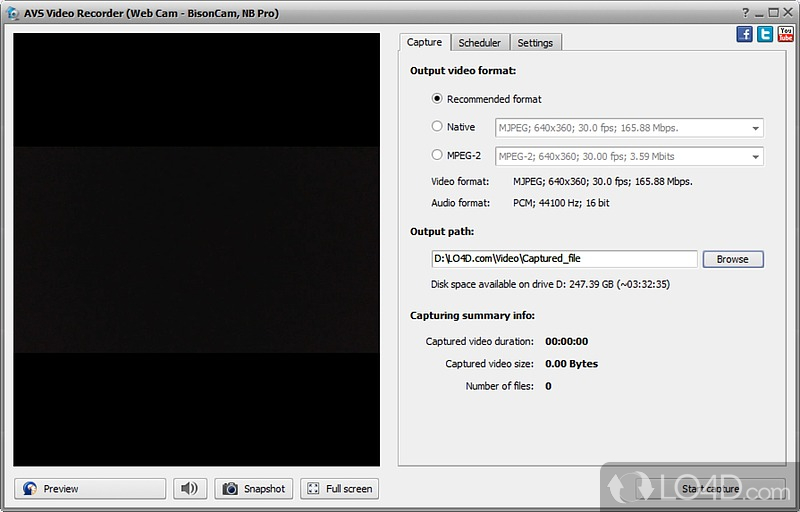Start the webcam Preview

pyautogui.click(x=90, y=489)
